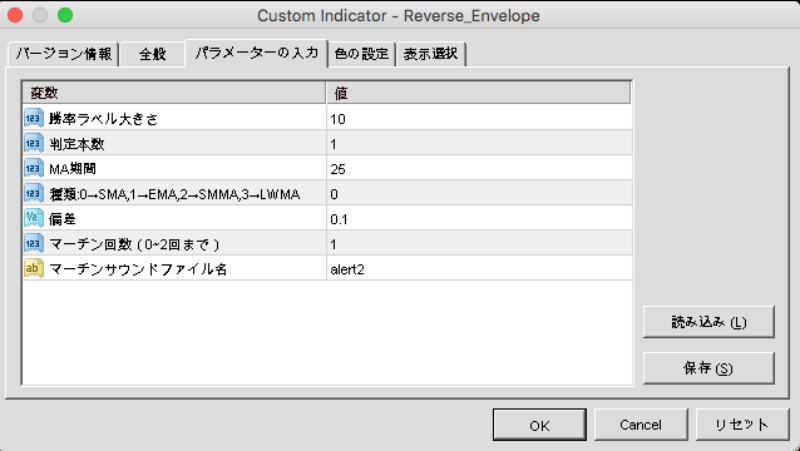The height and width of the screenshot is (451, 800).
Task: Click the Cancel button
Action: [x=640, y=425]
